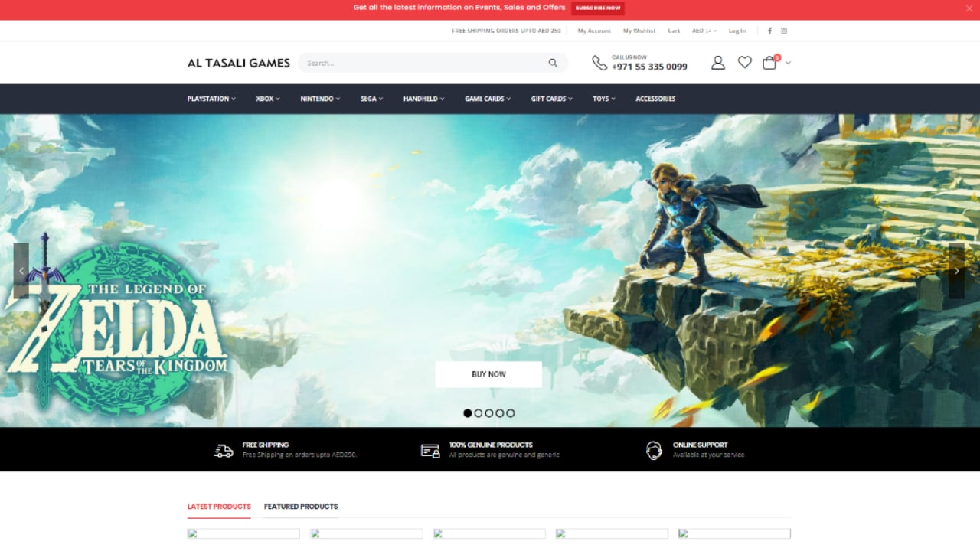Go to previous slide with left arrow
This screenshot has height=551, width=980.
[x=21, y=271]
